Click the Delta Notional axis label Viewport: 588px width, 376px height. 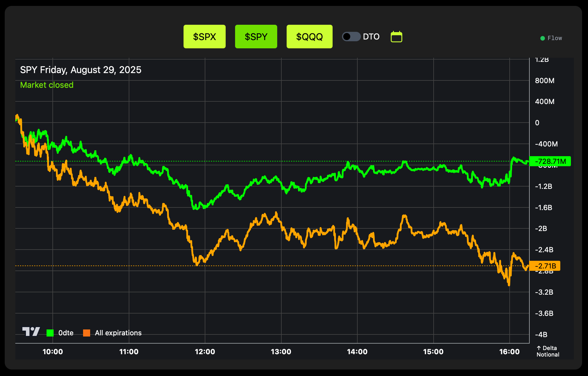click(x=548, y=351)
